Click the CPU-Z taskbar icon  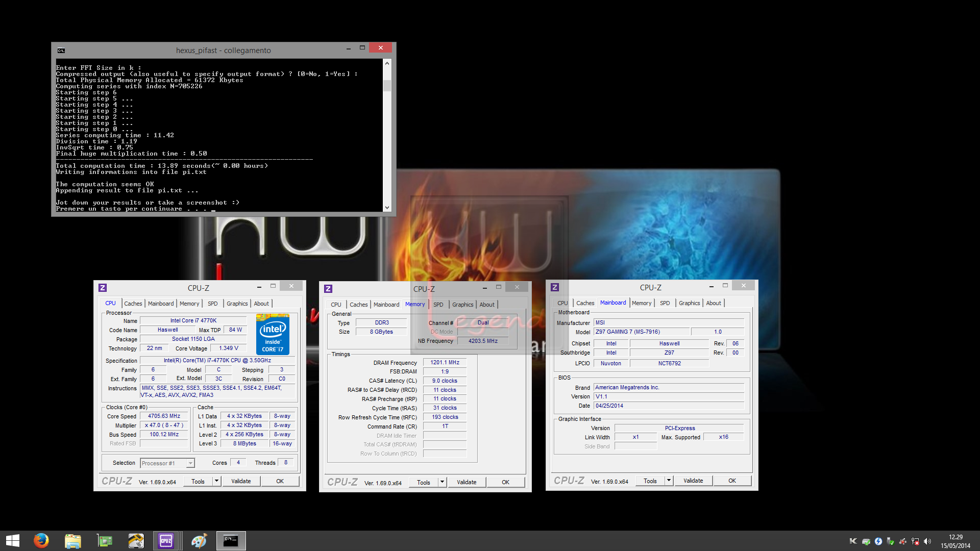[x=166, y=541]
